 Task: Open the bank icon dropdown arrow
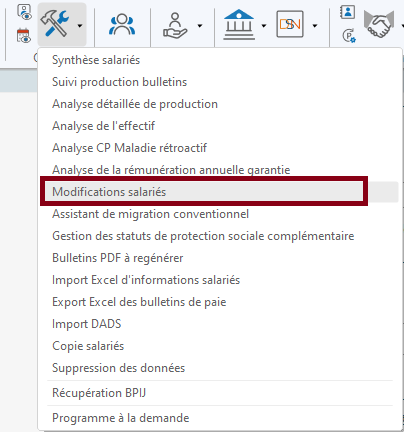pos(264,25)
